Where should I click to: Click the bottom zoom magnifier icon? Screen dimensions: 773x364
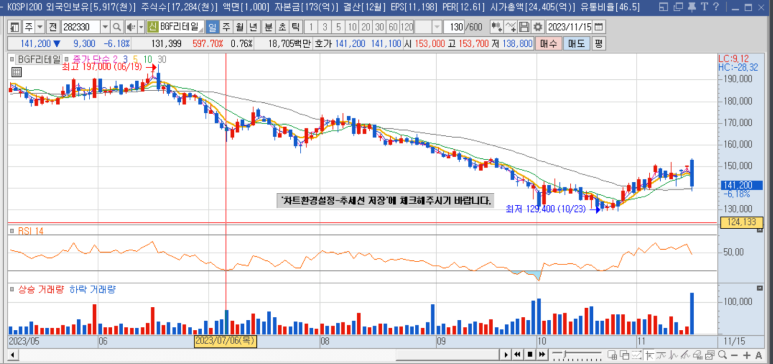(722, 355)
